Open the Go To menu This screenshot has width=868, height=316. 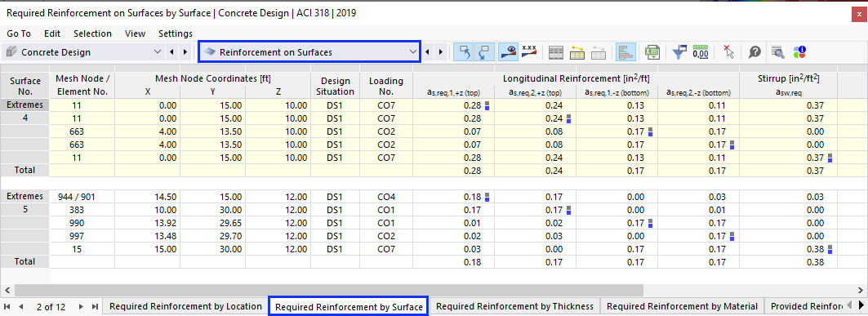click(19, 33)
